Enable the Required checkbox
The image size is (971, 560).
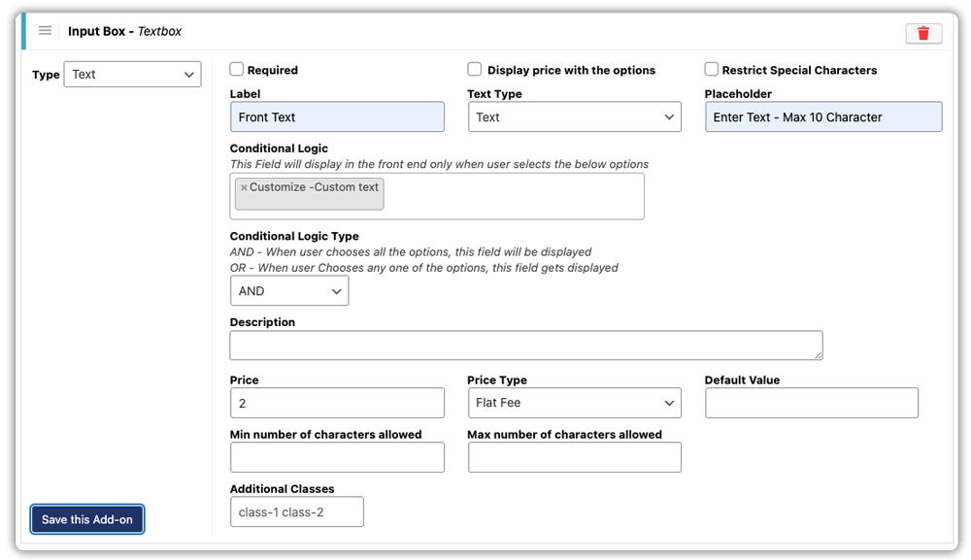[x=236, y=69]
